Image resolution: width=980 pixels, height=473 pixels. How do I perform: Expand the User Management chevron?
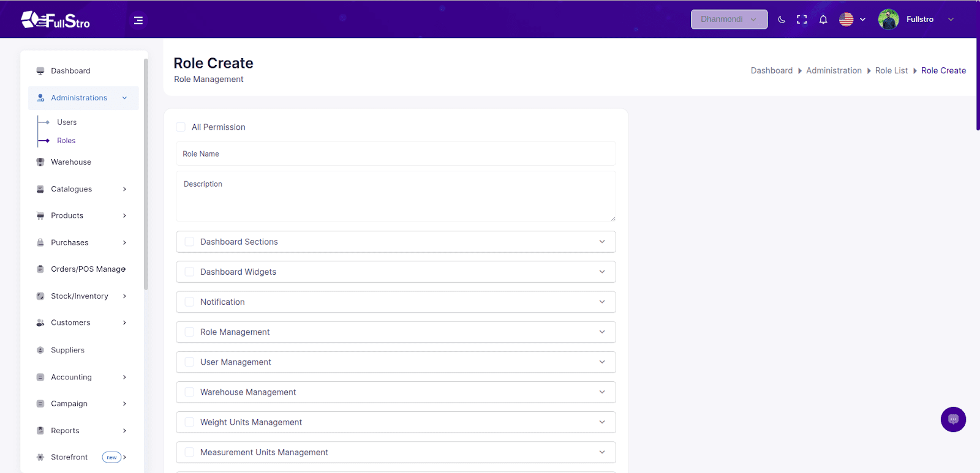point(602,362)
